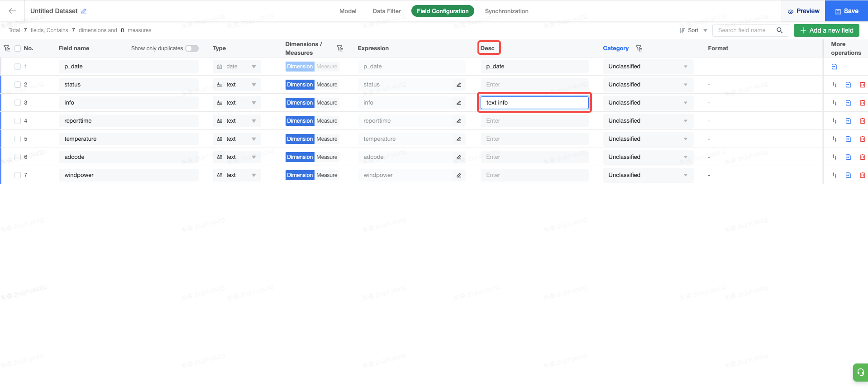The height and width of the screenshot is (392, 868).
Task: Set status field as Measure
Action: [327, 85]
